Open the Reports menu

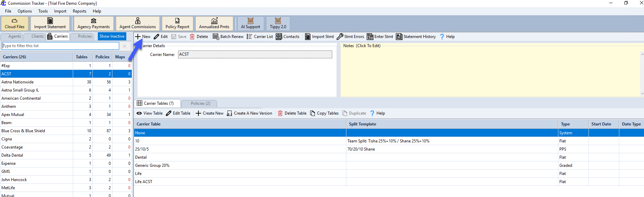click(x=80, y=11)
